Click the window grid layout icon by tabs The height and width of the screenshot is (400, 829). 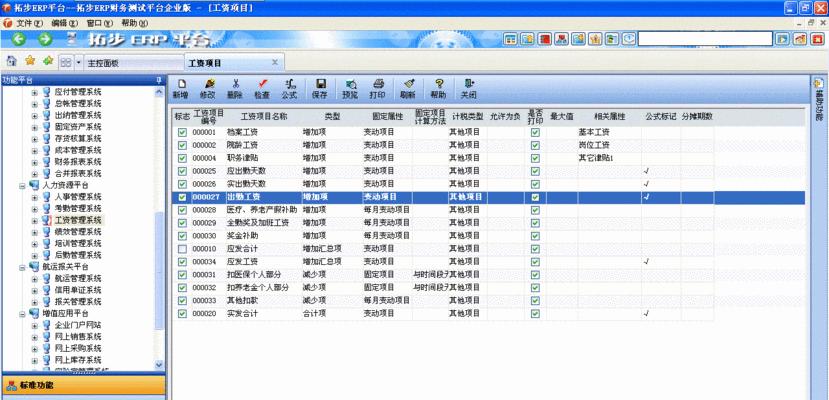pos(66,62)
